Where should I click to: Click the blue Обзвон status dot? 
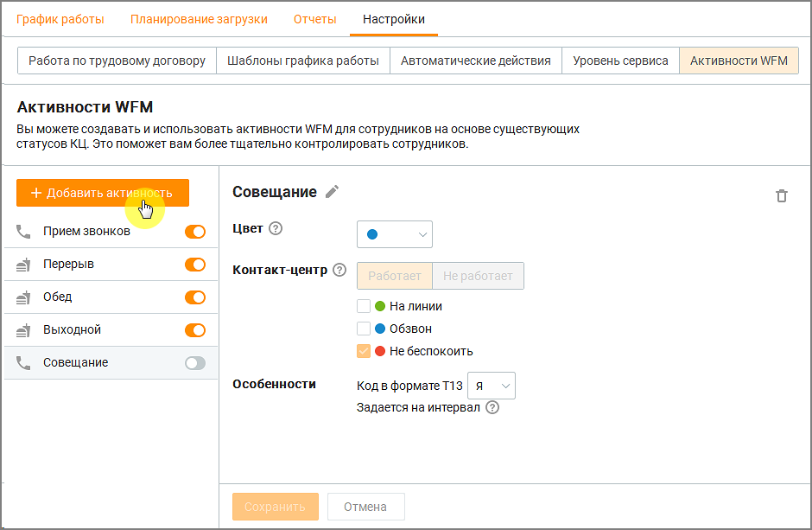coord(380,329)
